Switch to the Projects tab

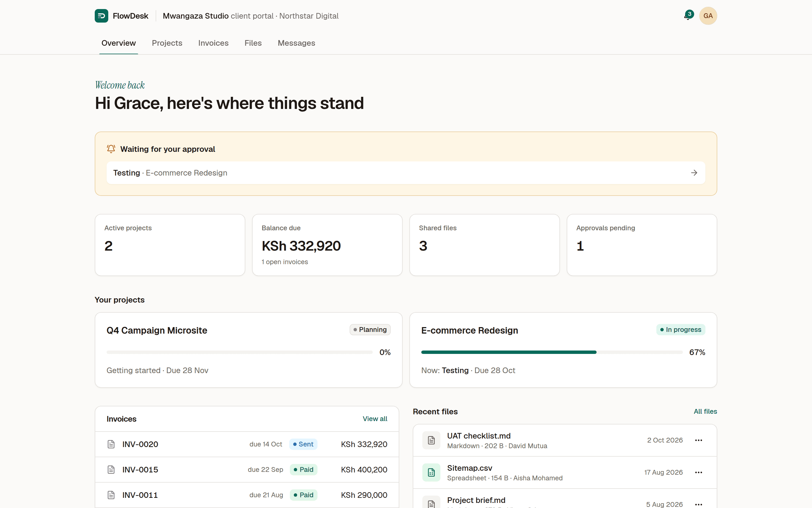(x=167, y=43)
